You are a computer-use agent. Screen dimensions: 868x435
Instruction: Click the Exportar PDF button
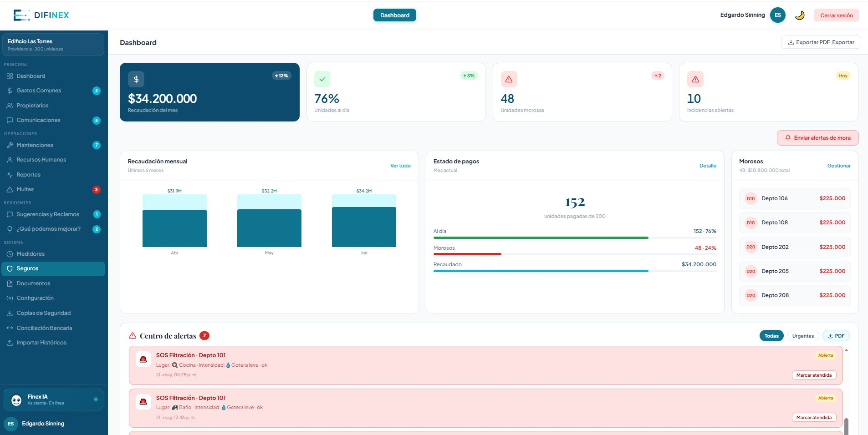point(821,42)
